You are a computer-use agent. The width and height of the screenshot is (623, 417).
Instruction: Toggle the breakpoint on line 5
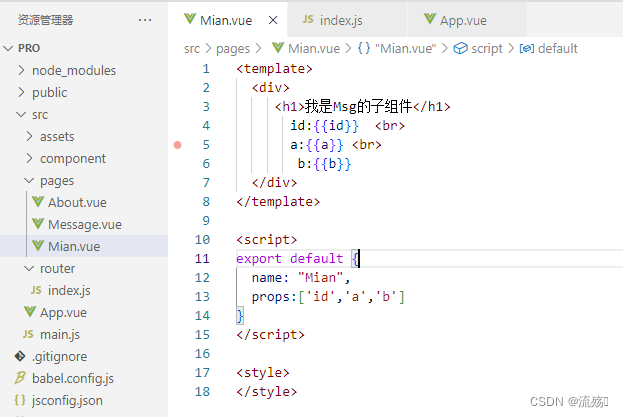[178, 145]
